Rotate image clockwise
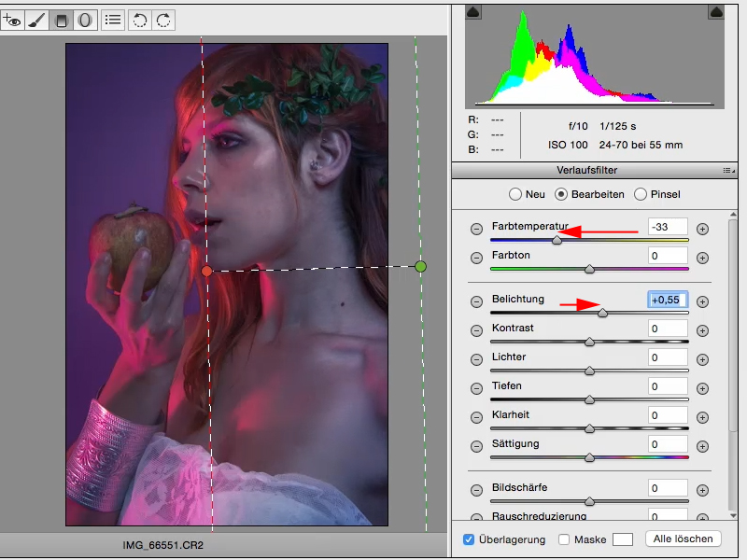747x560 pixels. pos(162,20)
